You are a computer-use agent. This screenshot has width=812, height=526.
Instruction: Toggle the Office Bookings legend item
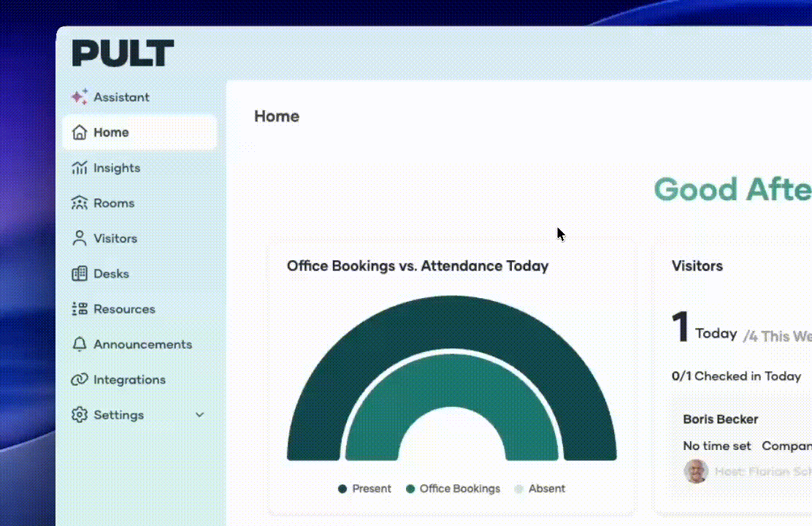point(453,489)
